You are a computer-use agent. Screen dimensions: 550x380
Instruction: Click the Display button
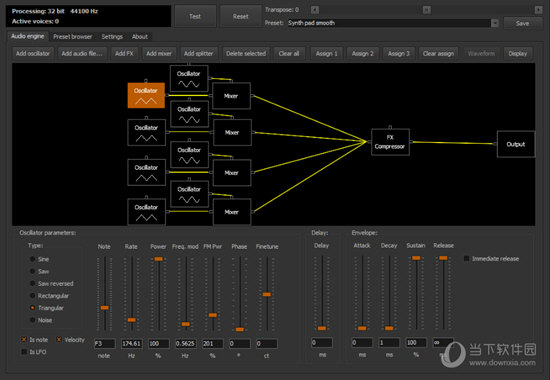coord(518,54)
